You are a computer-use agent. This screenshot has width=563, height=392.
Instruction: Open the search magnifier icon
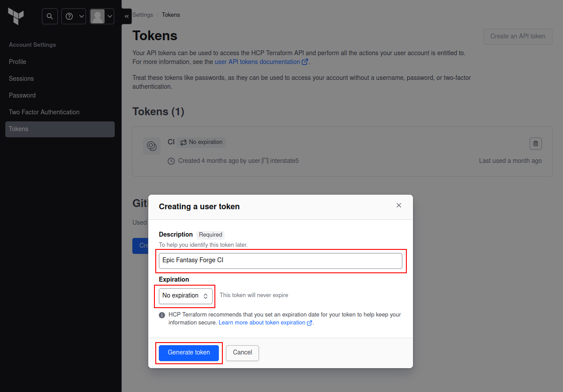pos(50,16)
